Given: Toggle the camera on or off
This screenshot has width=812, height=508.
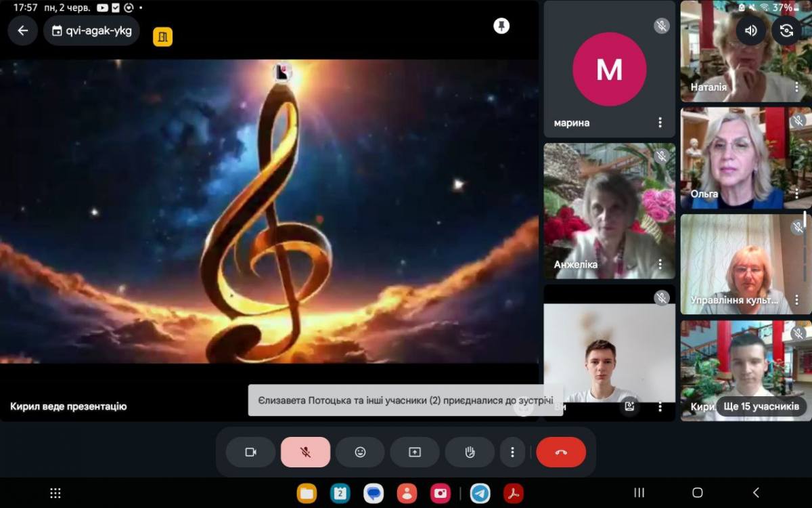Looking at the screenshot, I should [x=250, y=452].
